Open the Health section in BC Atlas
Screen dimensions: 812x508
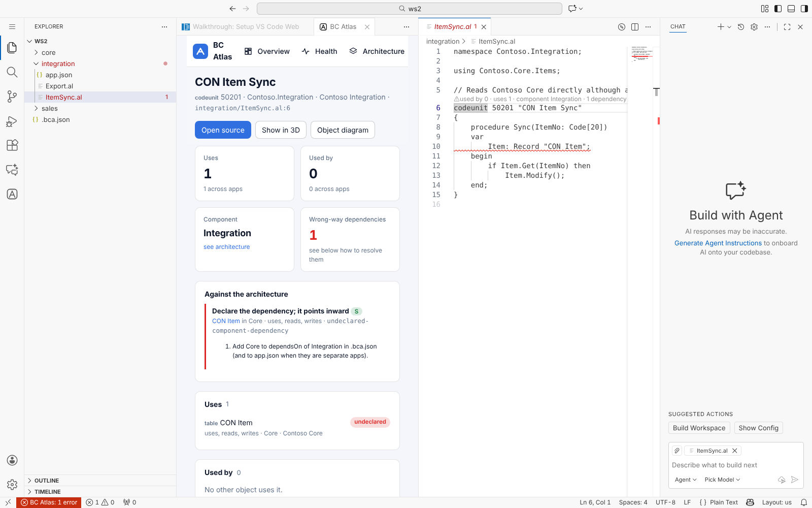319,51
